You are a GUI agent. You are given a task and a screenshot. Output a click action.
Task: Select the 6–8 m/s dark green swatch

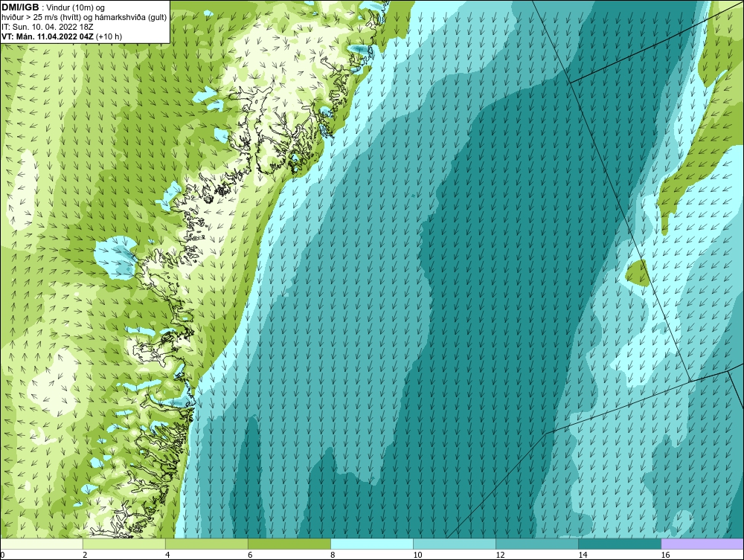point(289,544)
